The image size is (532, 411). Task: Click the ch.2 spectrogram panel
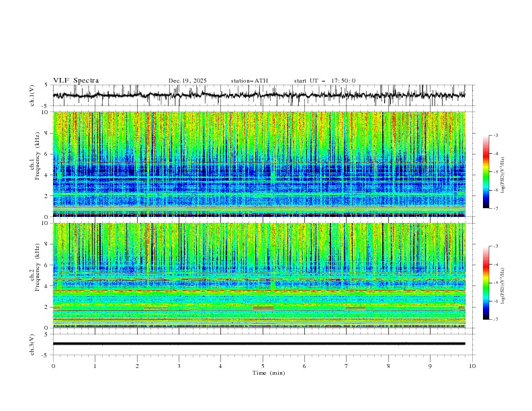point(259,275)
